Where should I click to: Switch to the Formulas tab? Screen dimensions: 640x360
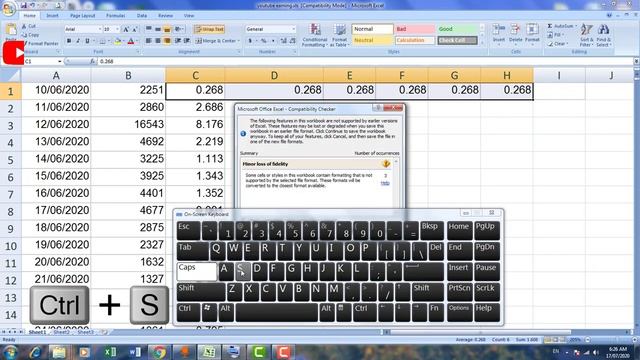tap(116, 16)
